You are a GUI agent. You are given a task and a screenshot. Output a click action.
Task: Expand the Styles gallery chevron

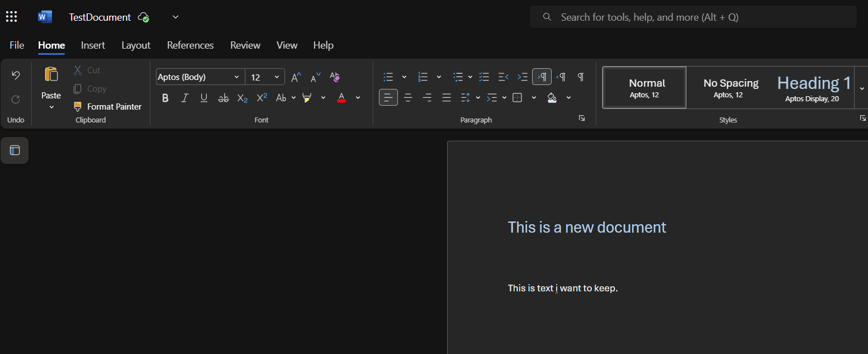point(861,88)
